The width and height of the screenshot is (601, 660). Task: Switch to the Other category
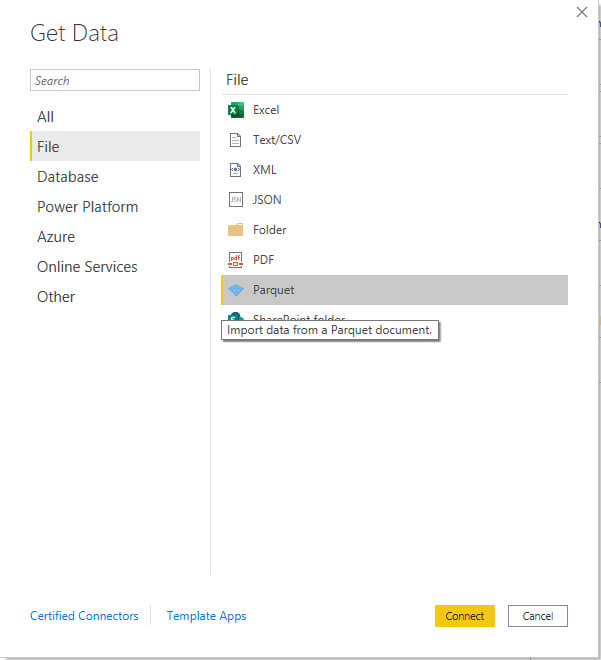115,297
